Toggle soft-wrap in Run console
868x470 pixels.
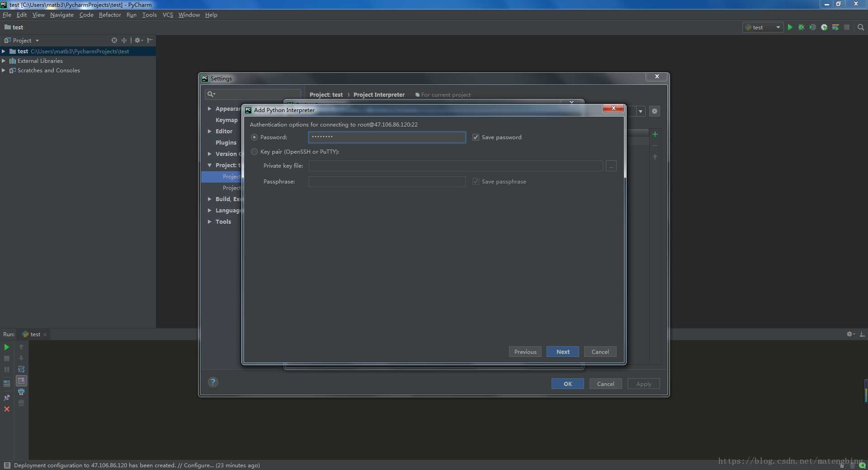pos(21,369)
